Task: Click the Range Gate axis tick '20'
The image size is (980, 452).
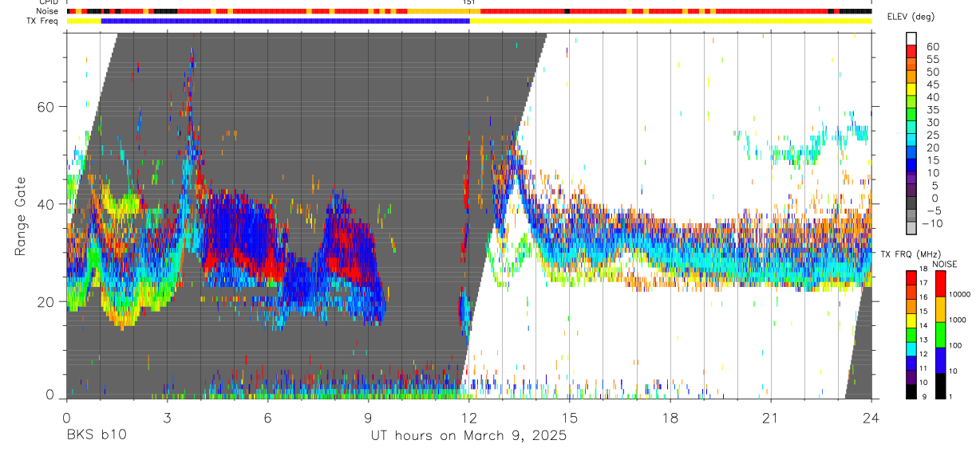Action: coord(46,301)
